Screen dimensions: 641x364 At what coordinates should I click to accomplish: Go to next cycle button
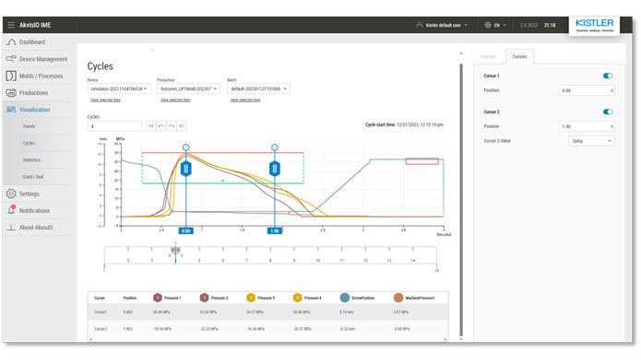click(172, 126)
